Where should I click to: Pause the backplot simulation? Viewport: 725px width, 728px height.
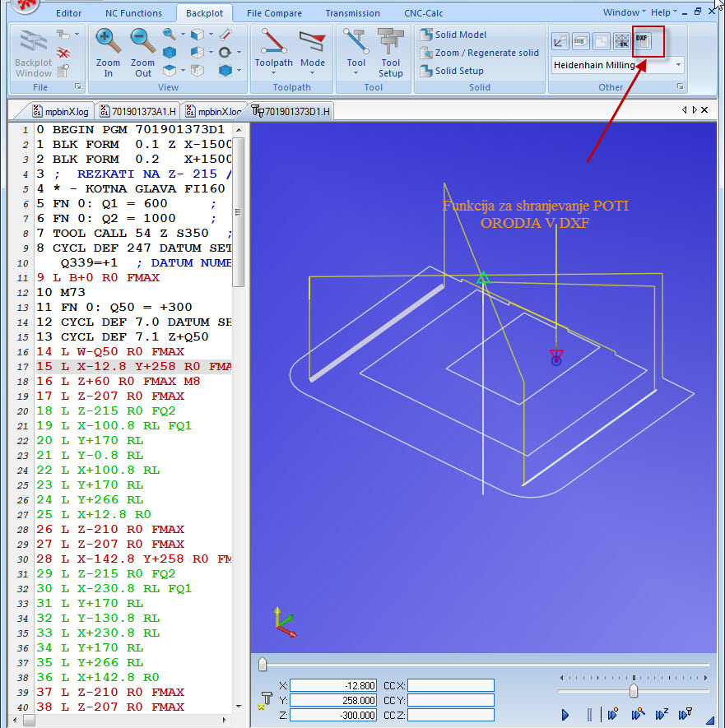click(589, 715)
